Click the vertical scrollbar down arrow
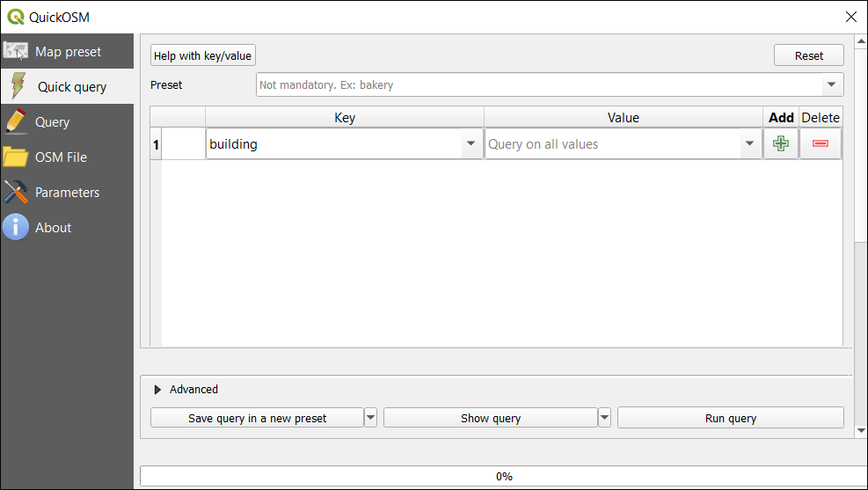Screen dimensions: 868x490 pyautogui.click(x=861, y=430)
